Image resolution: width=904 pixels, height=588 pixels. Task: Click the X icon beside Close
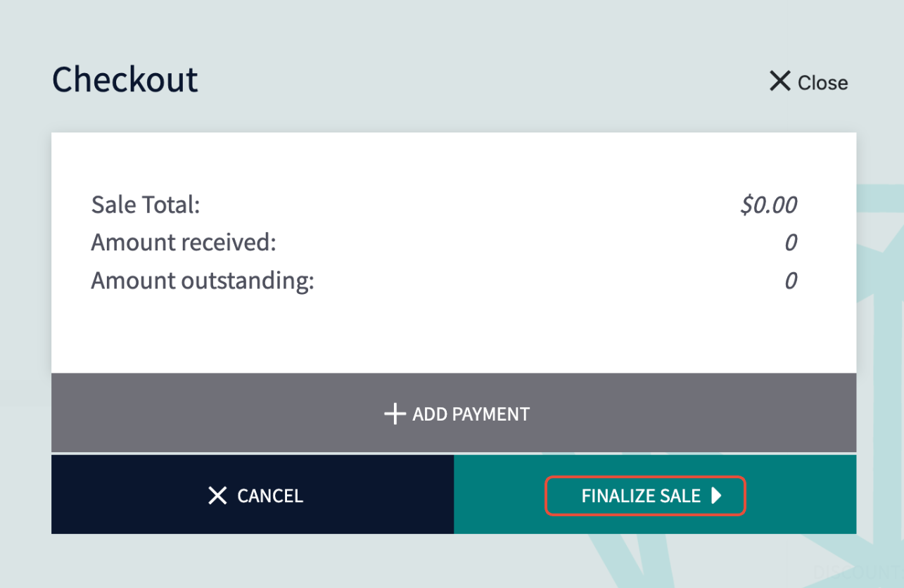[x=779, y=82]
